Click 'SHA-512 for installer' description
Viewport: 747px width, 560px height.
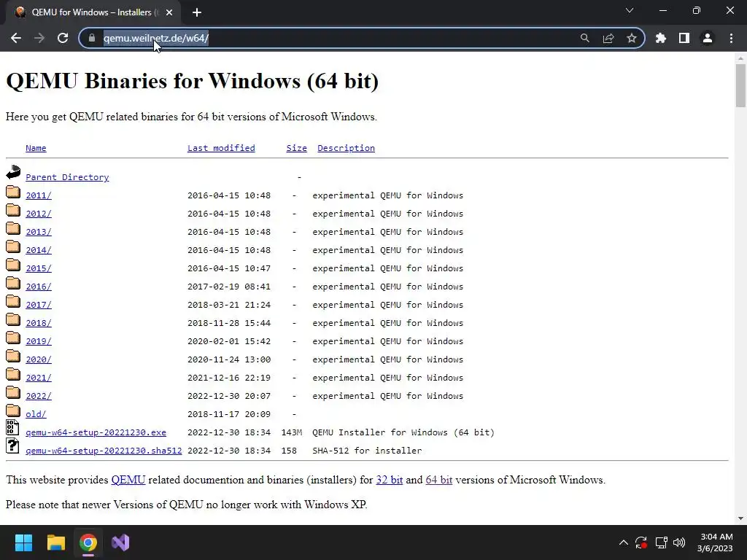coord(367,451)
